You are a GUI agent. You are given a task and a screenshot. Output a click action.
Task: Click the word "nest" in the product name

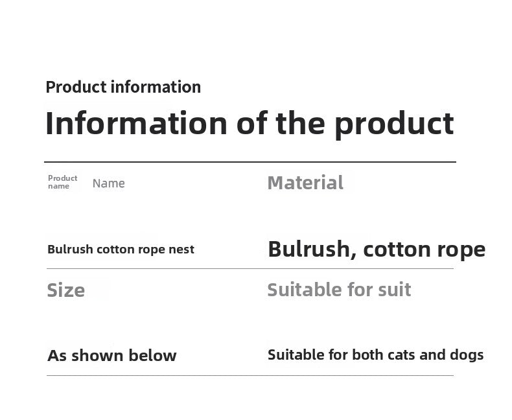(x=181, y=250)
